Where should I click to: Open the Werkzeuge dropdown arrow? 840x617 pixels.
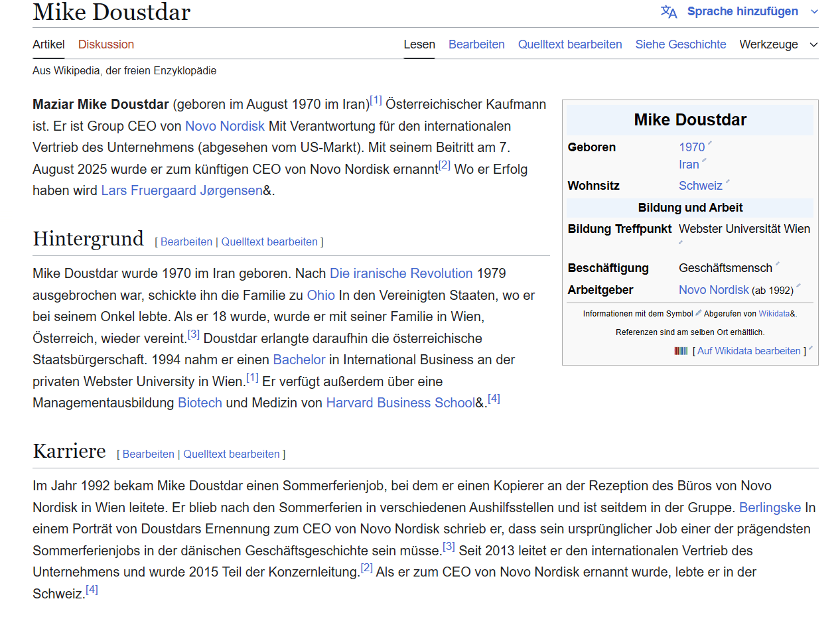(x=813, y=45)
